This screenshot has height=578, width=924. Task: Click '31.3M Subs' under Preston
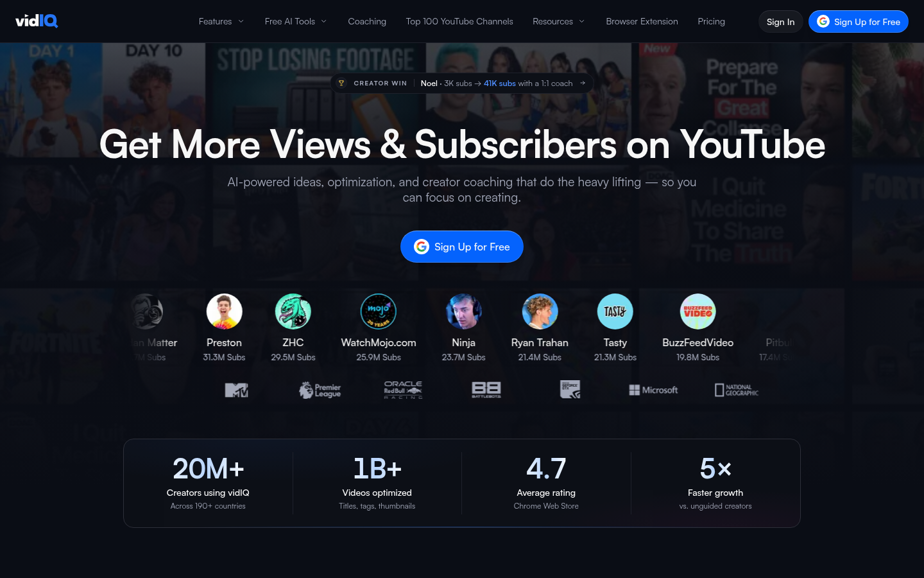(224, 357)
